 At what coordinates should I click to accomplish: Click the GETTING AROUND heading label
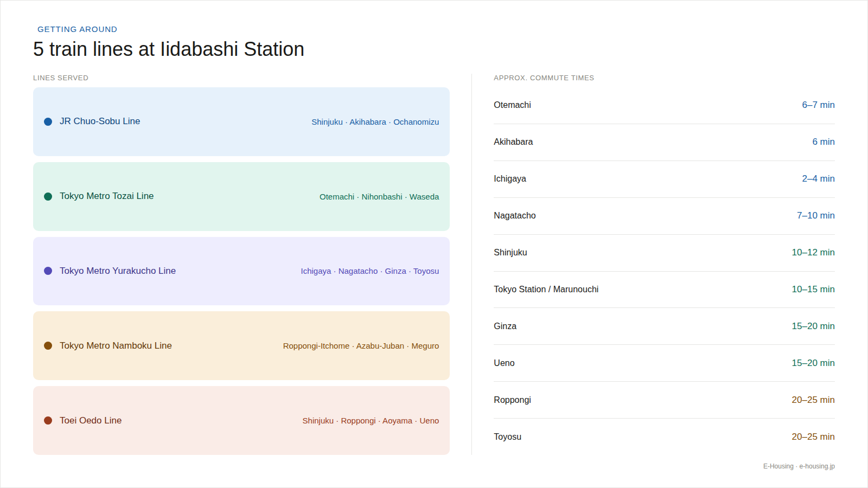[x=77, y=29]
